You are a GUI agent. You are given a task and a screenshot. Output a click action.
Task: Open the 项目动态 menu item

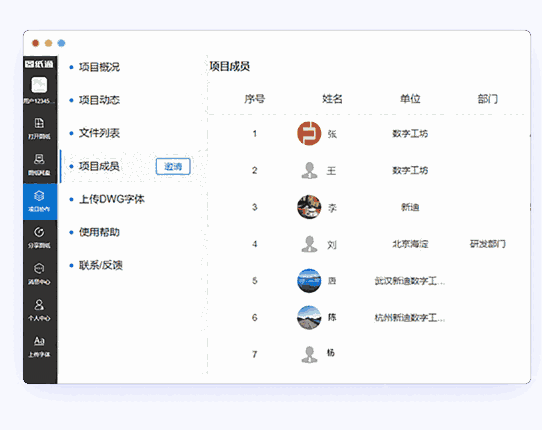[x=99, y=100]
